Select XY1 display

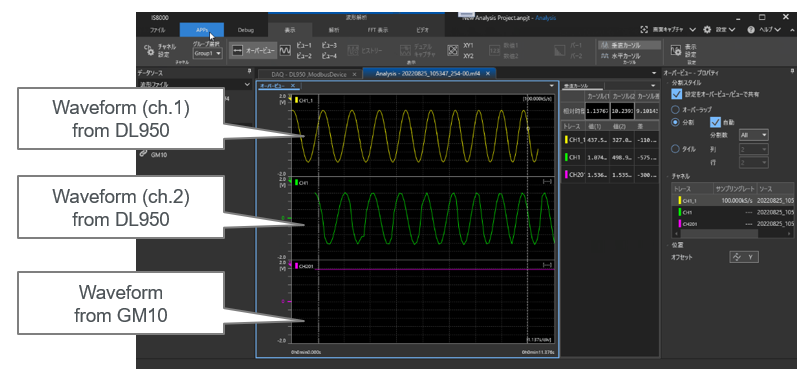coord(468,46)
